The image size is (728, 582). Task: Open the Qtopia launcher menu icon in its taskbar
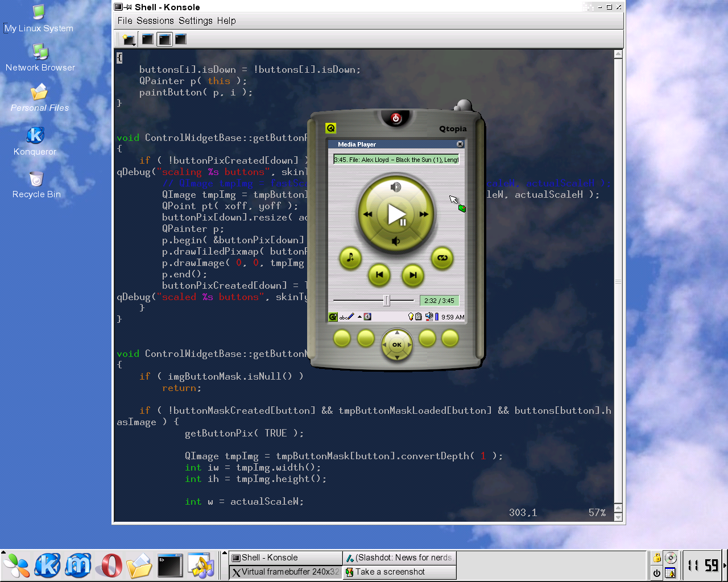click(x=333, y=317)
